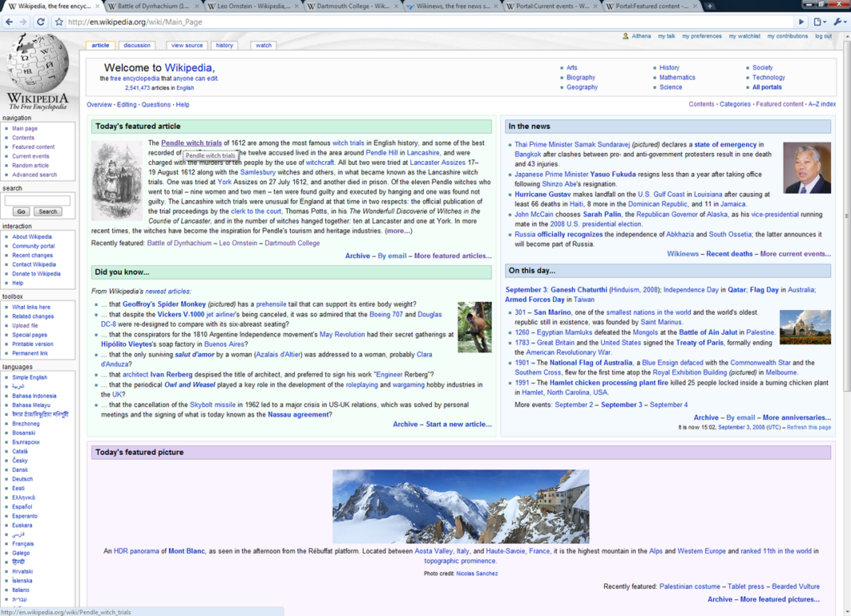Switch to the Dartmouth College browser tab
851x616 pixels.
353,6
